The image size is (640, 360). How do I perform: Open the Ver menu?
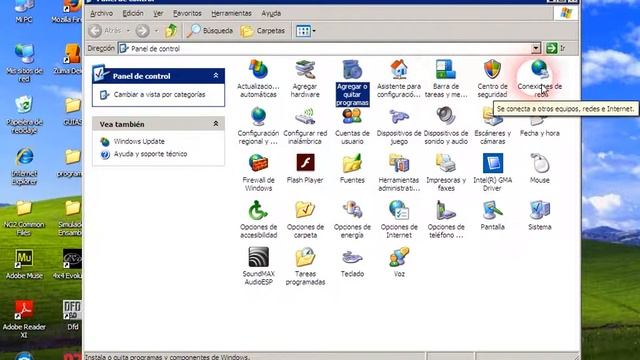[158, 13]
